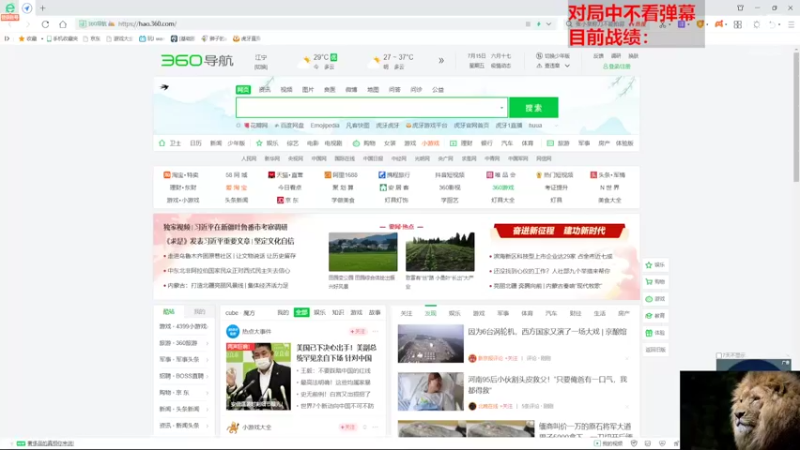Viewport: 800px width, 450px height.
Task: Open the skin dropdown under 切换少年版
Action: click(567, 66)
